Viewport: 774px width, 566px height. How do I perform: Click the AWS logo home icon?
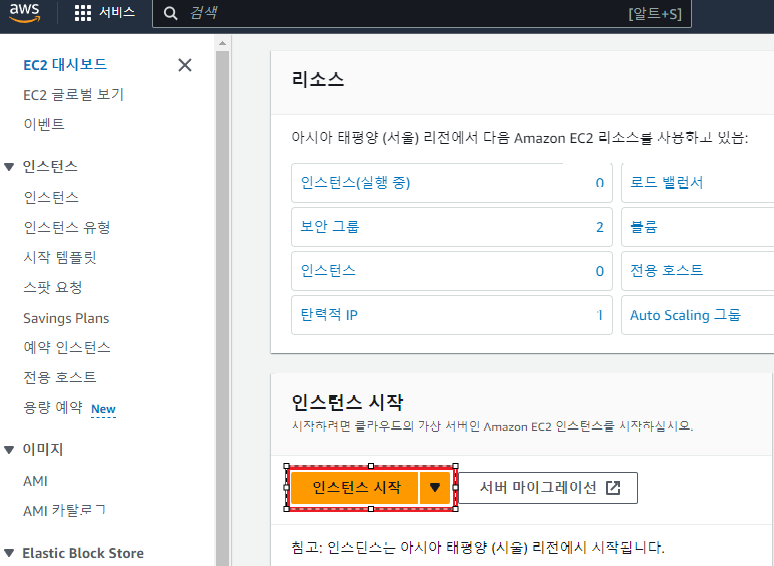coord(24,12)
